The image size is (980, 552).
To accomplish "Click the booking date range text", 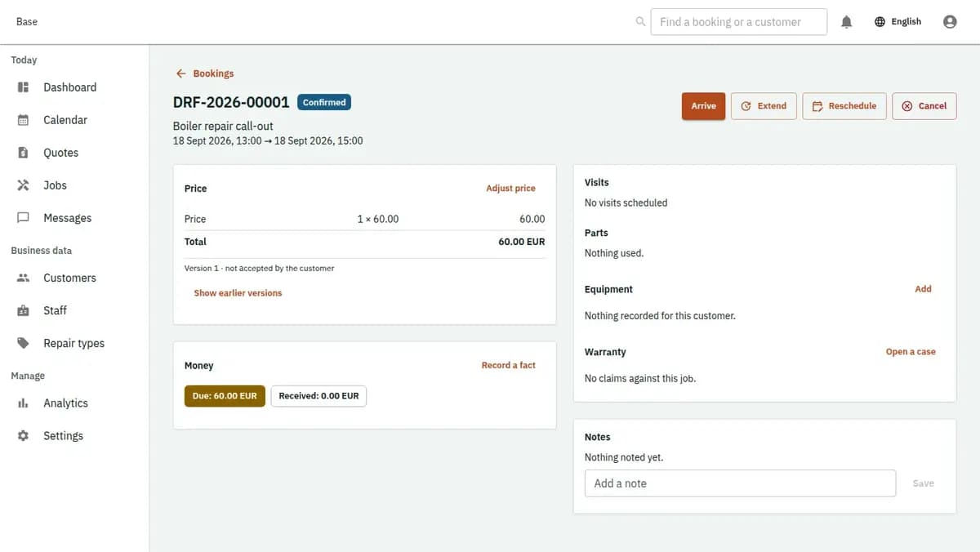I will coord(268,141).
